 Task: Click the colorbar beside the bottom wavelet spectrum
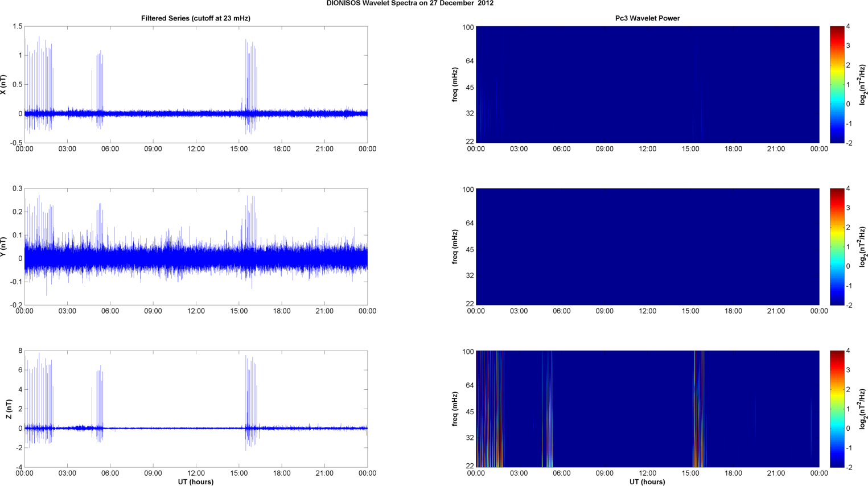click(x=837, y=409)
